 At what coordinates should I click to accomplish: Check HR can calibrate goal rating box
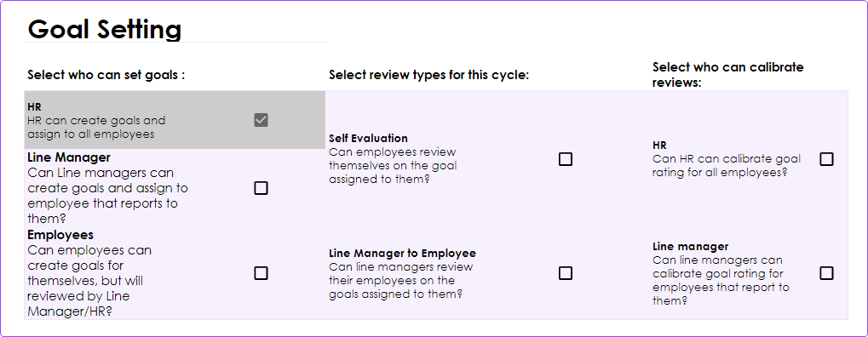[826, 159]
